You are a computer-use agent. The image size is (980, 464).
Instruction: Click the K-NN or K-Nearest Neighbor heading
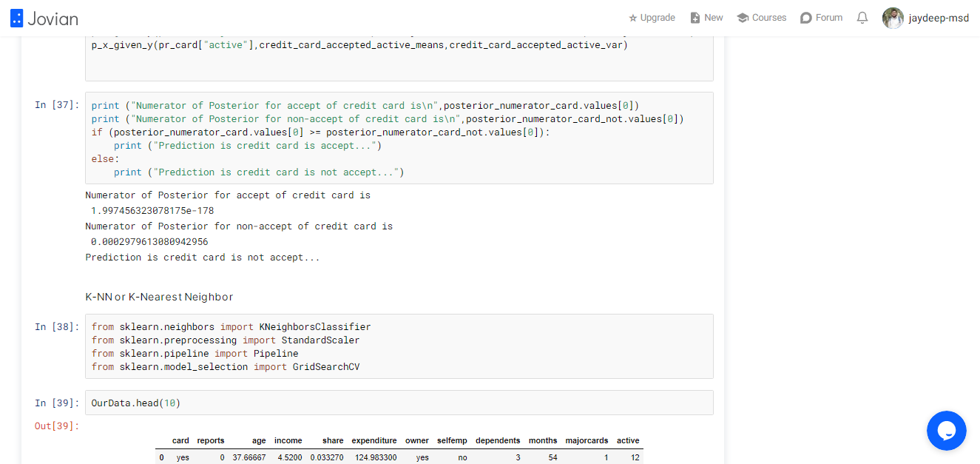coord(159,297)
